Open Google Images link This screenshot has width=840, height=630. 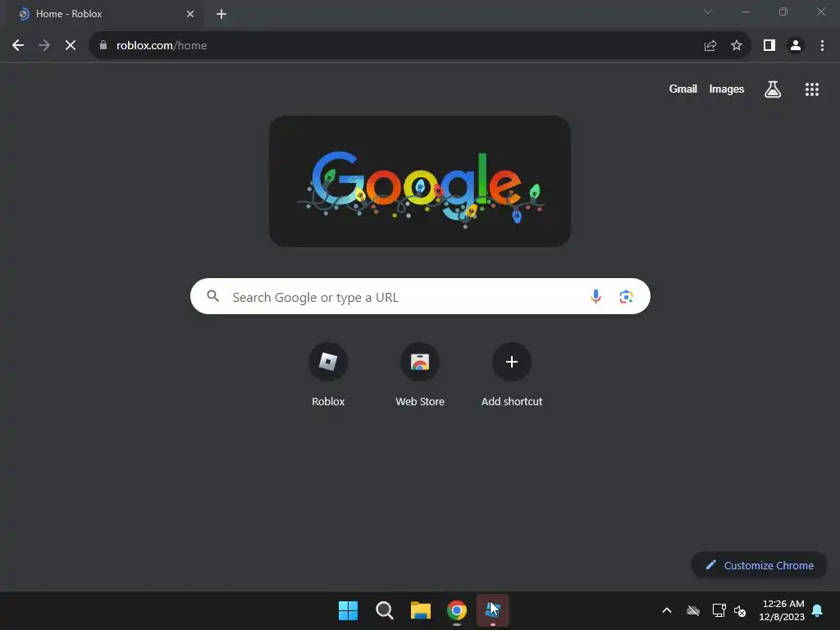point(727,89)
